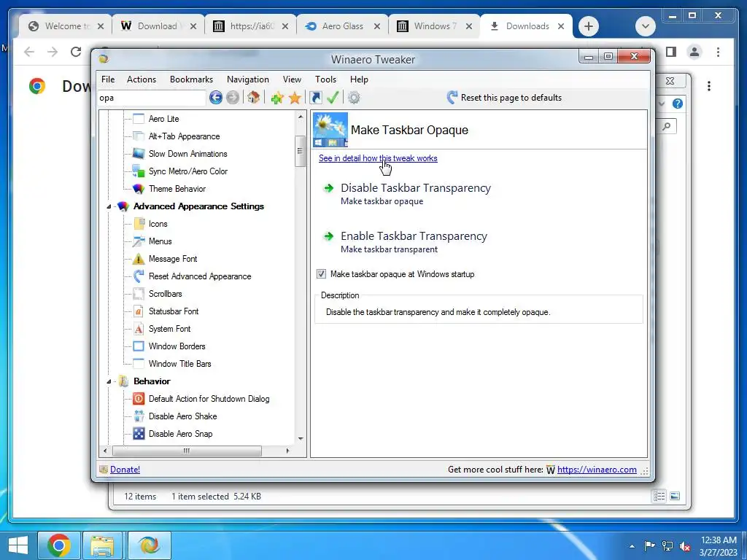Open the https://winaero.com link

[597, 470]
